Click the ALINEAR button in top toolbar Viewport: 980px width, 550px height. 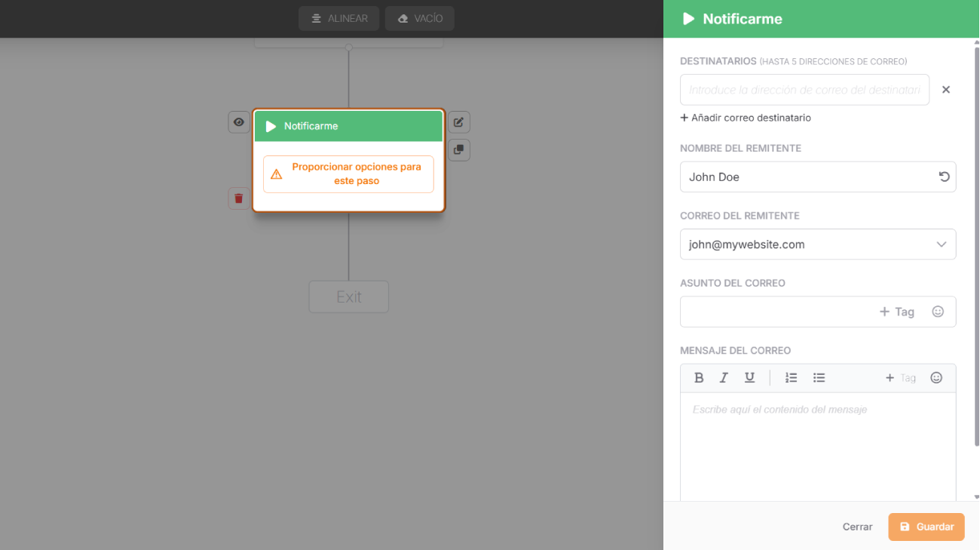[x=338, y=18]
